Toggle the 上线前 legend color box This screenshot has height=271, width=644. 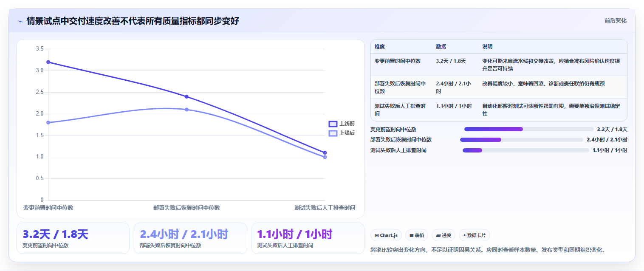click(333, 124)
